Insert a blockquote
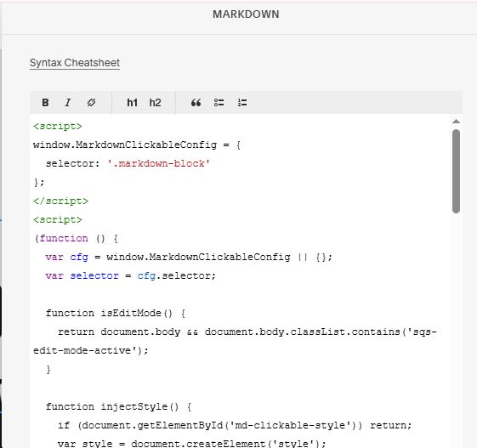477x448 pixels. pos(196,103)
